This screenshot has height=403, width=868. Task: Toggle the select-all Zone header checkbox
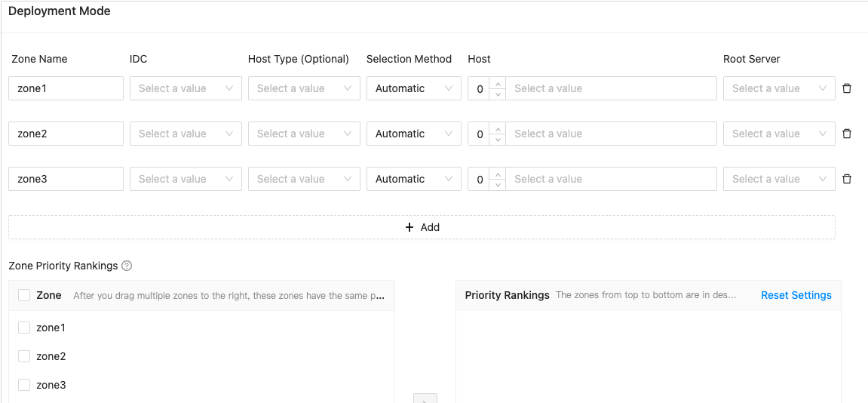coord(24,295)
